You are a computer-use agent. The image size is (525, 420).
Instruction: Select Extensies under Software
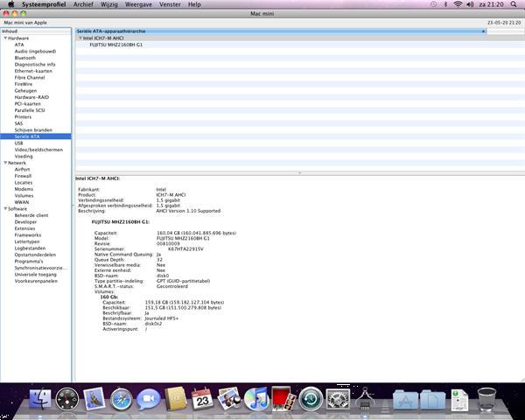(24, 228)
